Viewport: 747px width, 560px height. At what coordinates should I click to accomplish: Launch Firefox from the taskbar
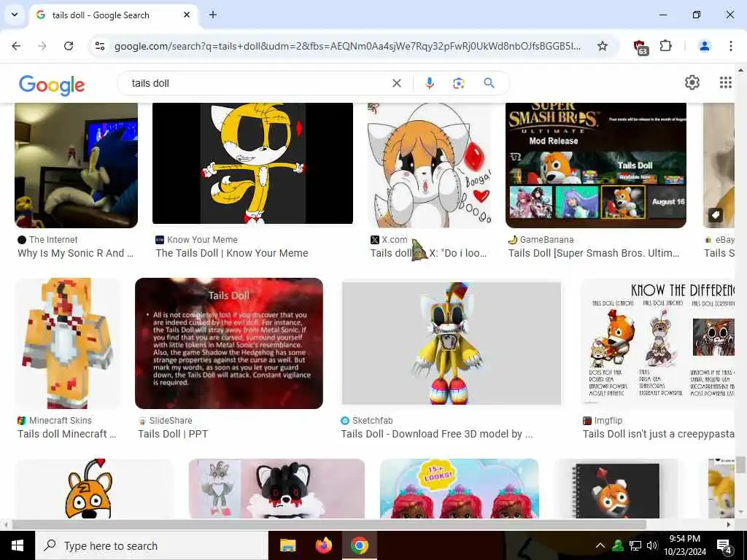[x=323, y=545]
